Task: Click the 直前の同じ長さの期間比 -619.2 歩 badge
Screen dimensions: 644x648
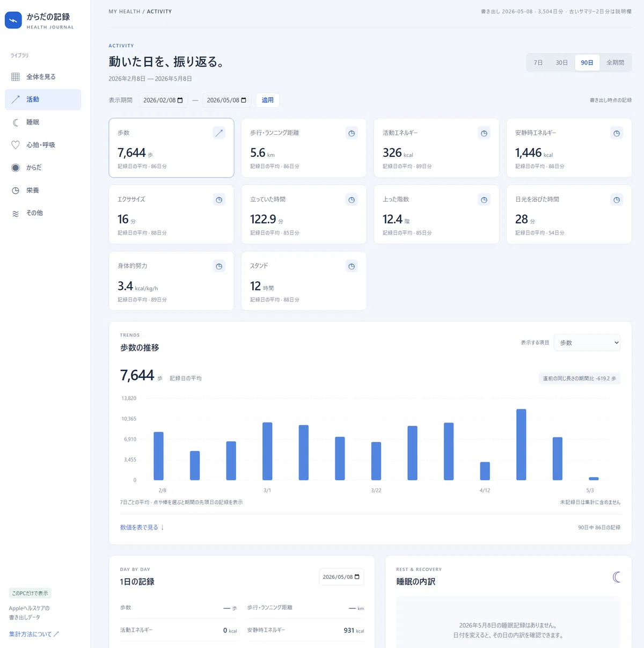Action: coord(579,378)
